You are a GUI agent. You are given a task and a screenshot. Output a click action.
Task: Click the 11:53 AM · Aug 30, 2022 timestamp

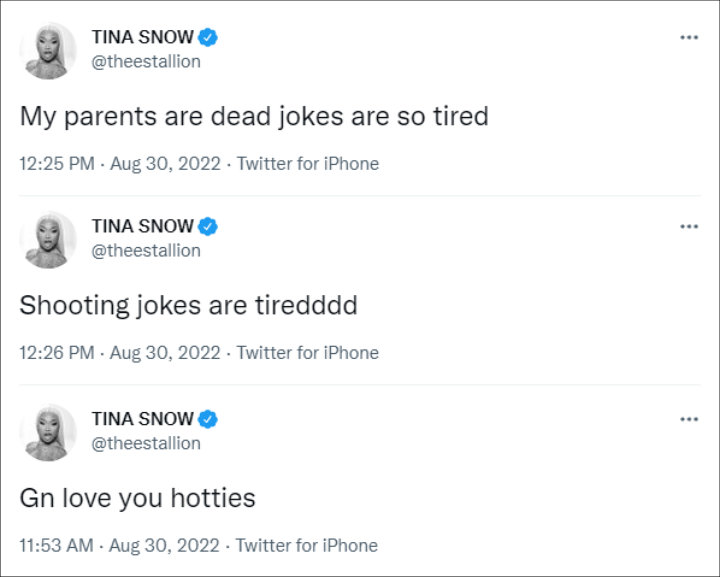(x=119, y=546)
